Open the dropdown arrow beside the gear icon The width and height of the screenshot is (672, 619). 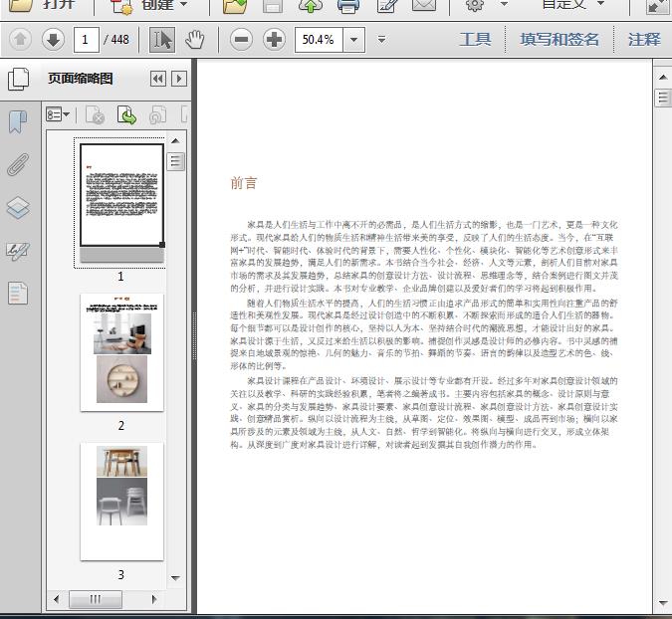504,4
